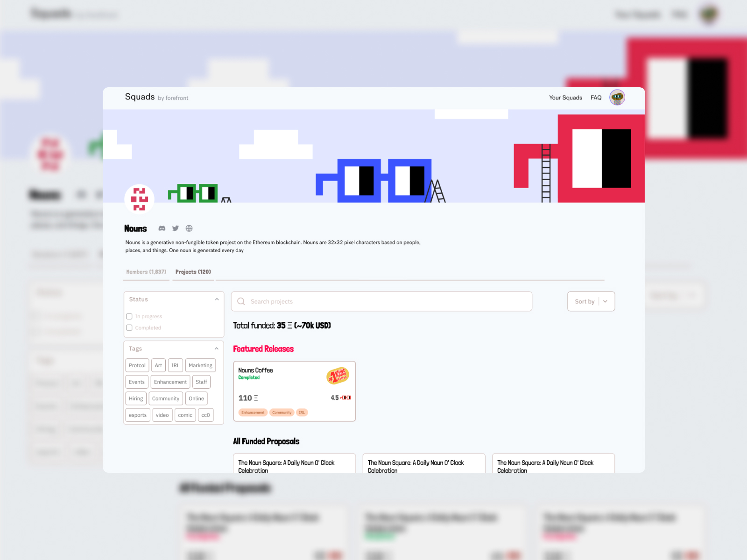Click the Squads by forefront logo
The height and width of the screenshot is (560, 747).
click(x=156, y=97)
